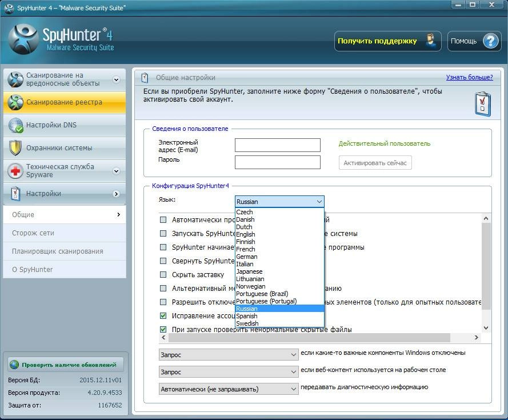The image size is (508, 420).
Task: Open Планировщик сканирования page
Action: (65, 251)
